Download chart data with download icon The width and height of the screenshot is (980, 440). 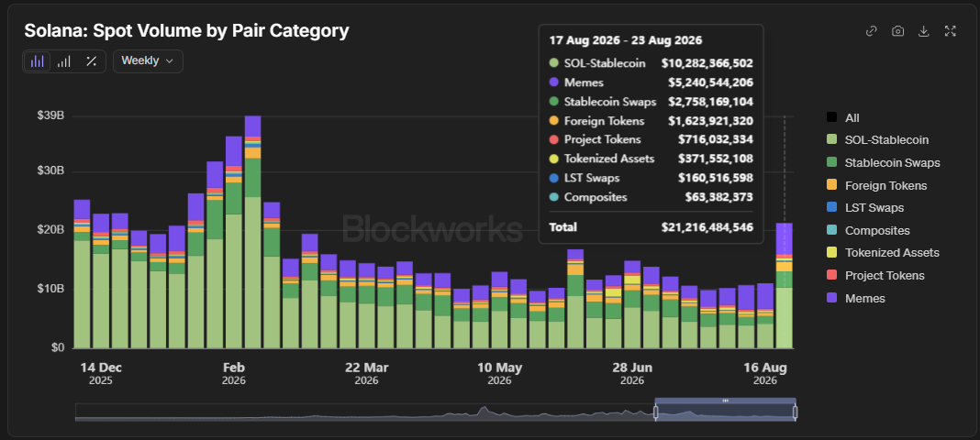coord(924,31)
